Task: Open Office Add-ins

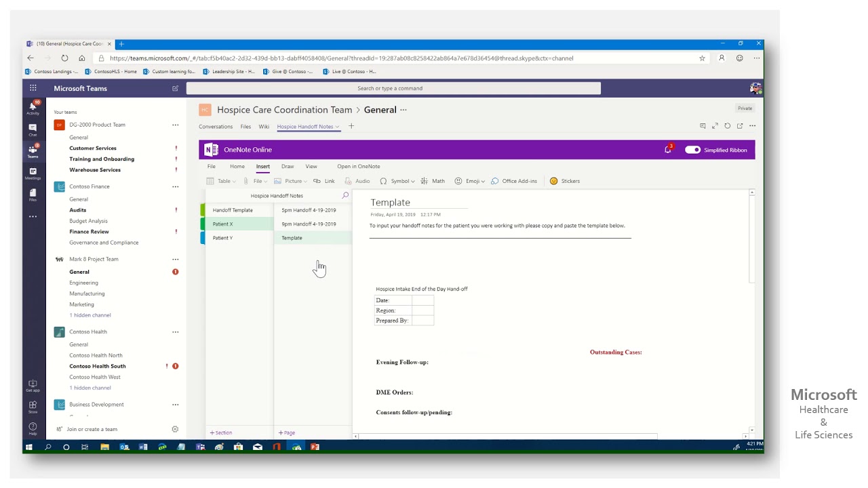Action: [514, 181]
